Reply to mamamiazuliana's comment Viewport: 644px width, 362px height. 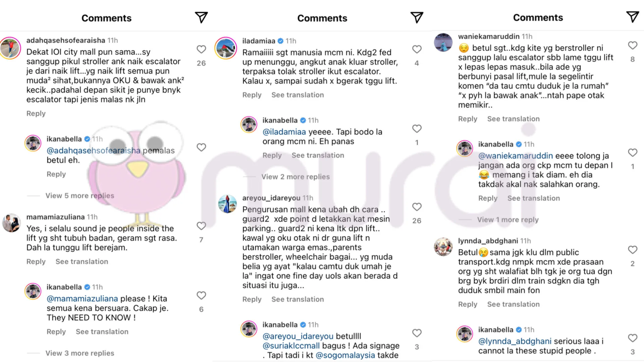(36, 261)
